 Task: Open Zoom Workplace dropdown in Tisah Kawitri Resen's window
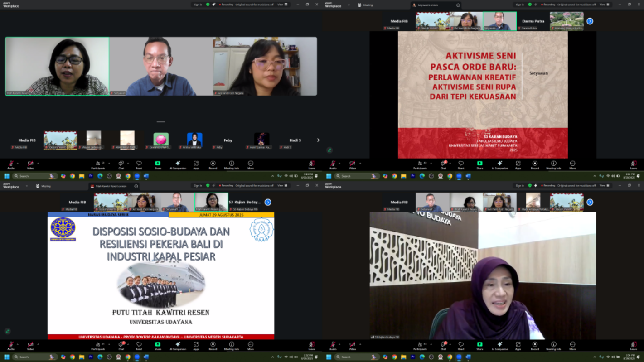(26, 186)
